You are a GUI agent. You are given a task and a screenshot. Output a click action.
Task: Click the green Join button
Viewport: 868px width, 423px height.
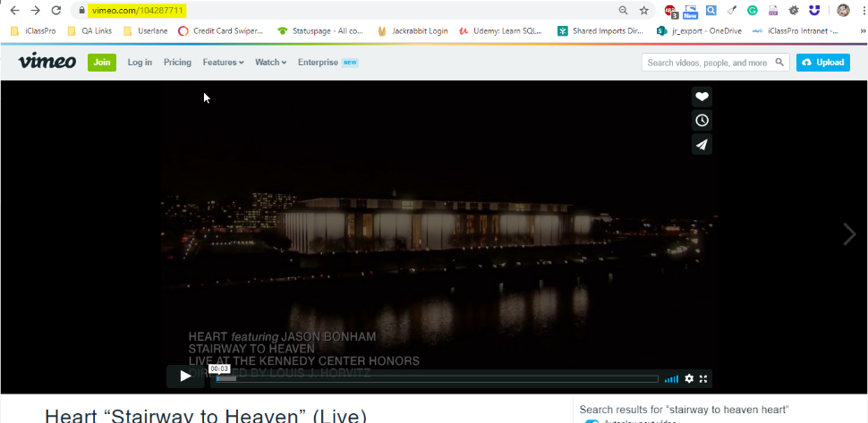[102, 63]
